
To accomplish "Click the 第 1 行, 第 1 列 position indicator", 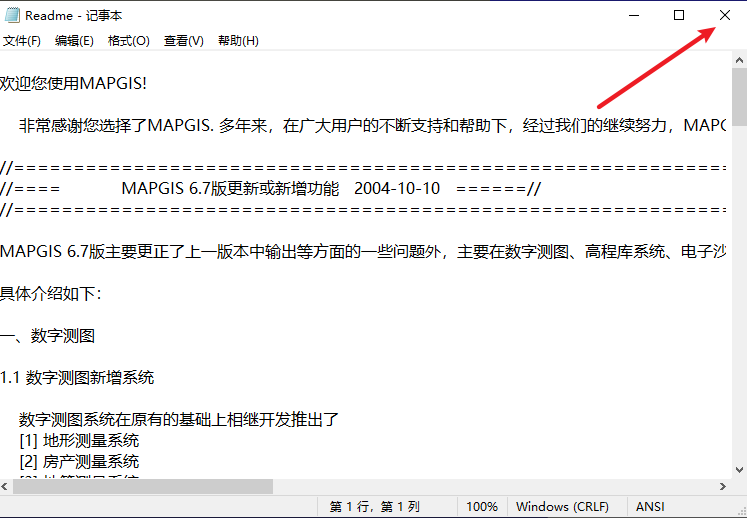I will [x=375, y=507].
